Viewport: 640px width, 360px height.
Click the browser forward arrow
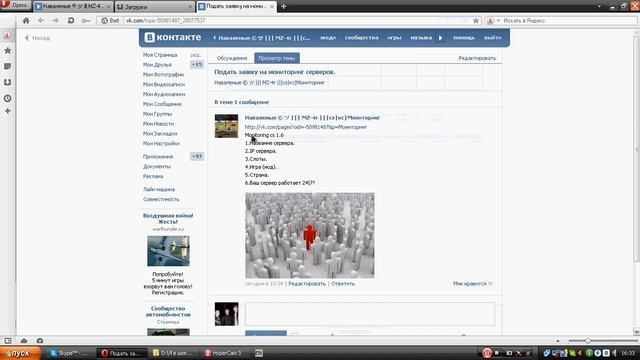click(x=56, y=20)
